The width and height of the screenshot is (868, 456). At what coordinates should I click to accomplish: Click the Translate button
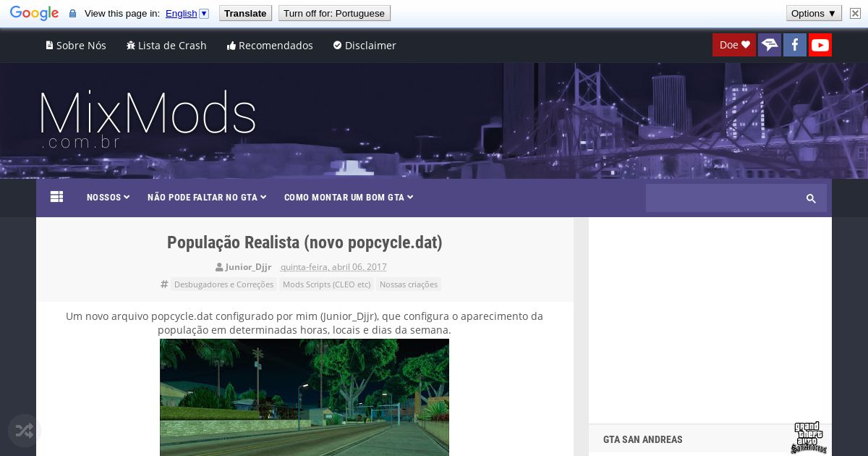245,13
